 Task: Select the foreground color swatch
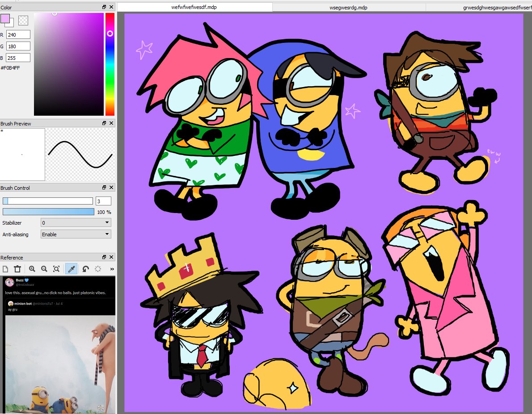tap(5, 19)
